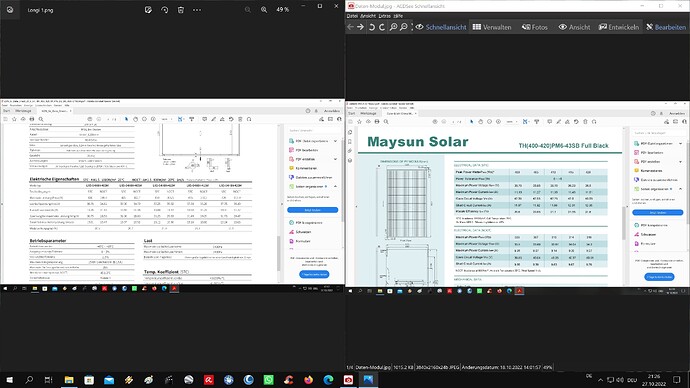Expand the ACDSee toolbar overflow dots
690x388 pixels.
click(x=412, y=27)
